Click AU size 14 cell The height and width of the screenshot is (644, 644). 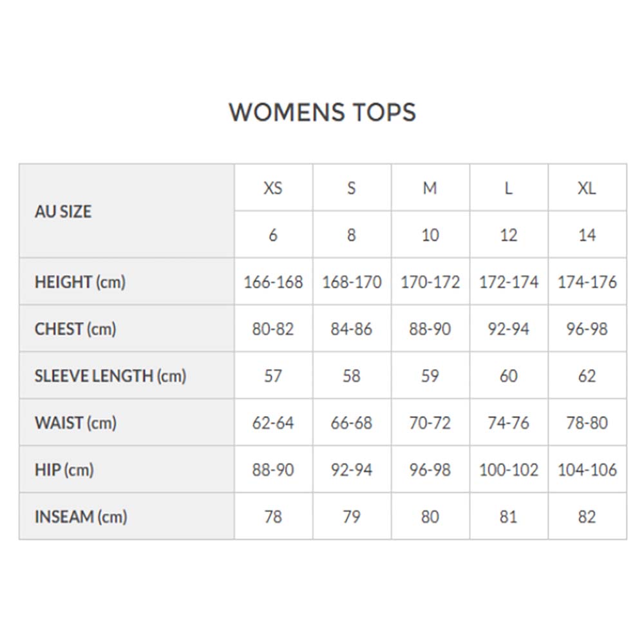(587, 235)
